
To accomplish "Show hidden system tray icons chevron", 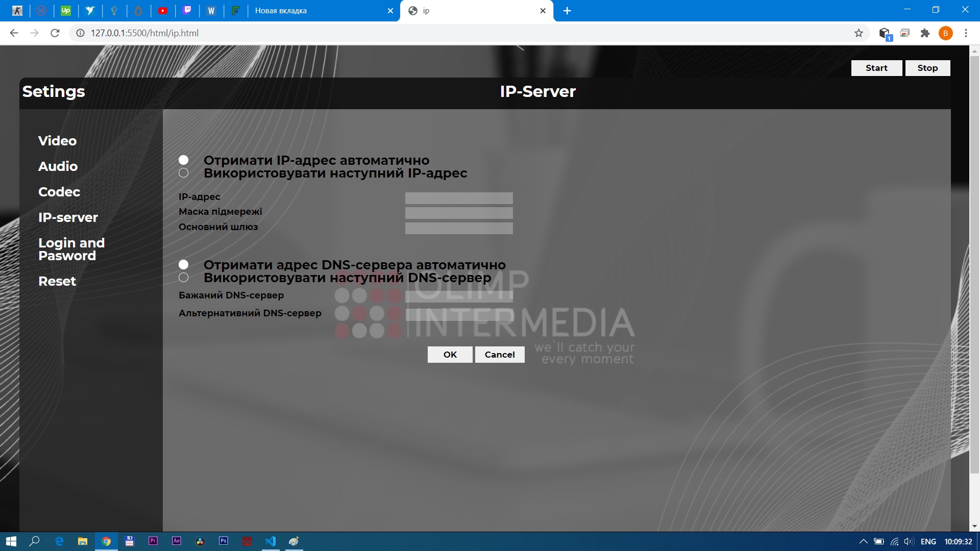I will click(863, 541).
